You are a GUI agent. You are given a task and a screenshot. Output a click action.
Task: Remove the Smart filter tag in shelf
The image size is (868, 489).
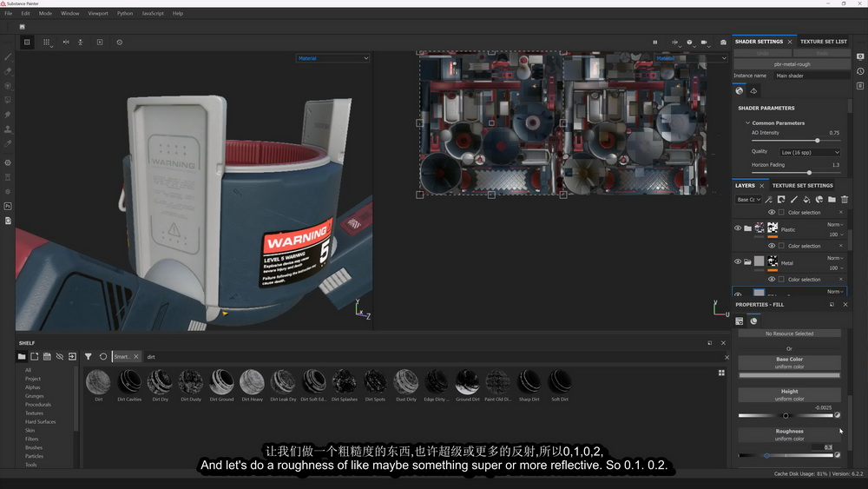pos(136,357)
